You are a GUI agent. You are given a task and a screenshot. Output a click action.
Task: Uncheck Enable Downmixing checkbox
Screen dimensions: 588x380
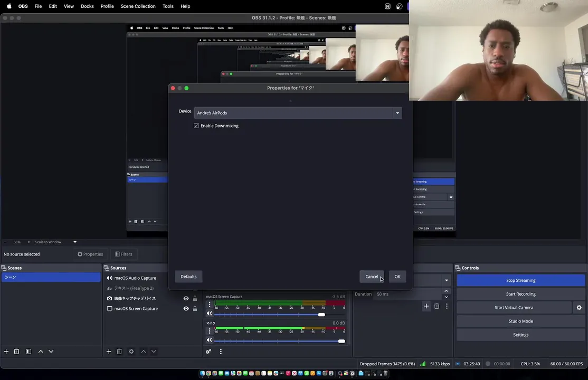(x=196, y=126)
